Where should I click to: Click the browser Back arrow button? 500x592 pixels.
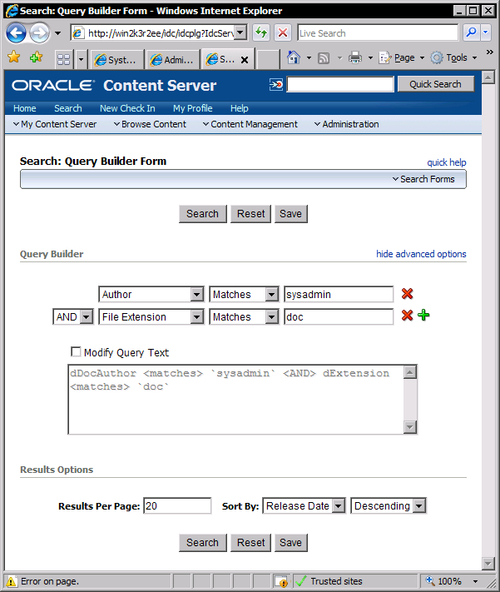tap(16, 33)
